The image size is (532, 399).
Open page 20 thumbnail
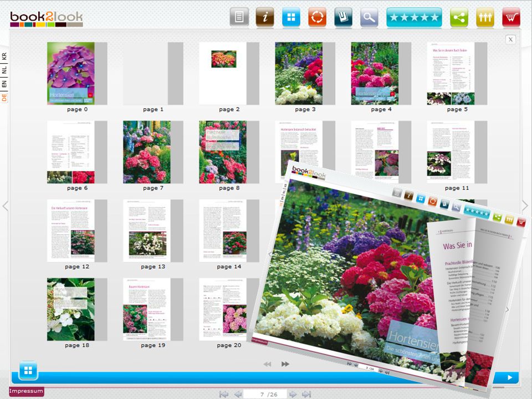coord(229,309)
